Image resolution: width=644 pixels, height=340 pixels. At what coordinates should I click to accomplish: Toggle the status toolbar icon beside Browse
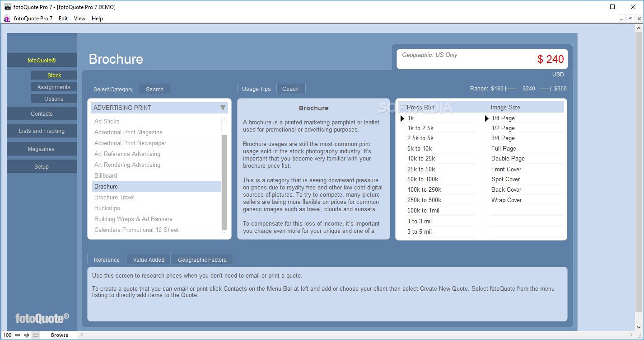pyautogui.click(x=36, y=335)
